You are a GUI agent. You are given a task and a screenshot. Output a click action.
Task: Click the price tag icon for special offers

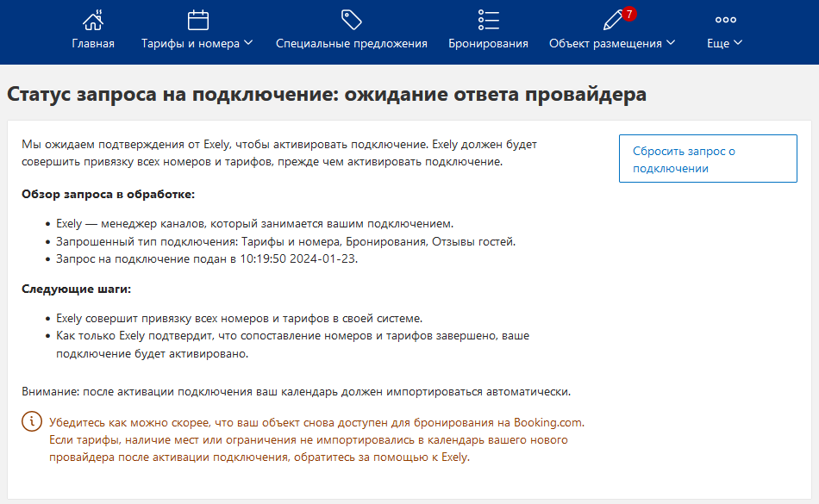(352, 20)
